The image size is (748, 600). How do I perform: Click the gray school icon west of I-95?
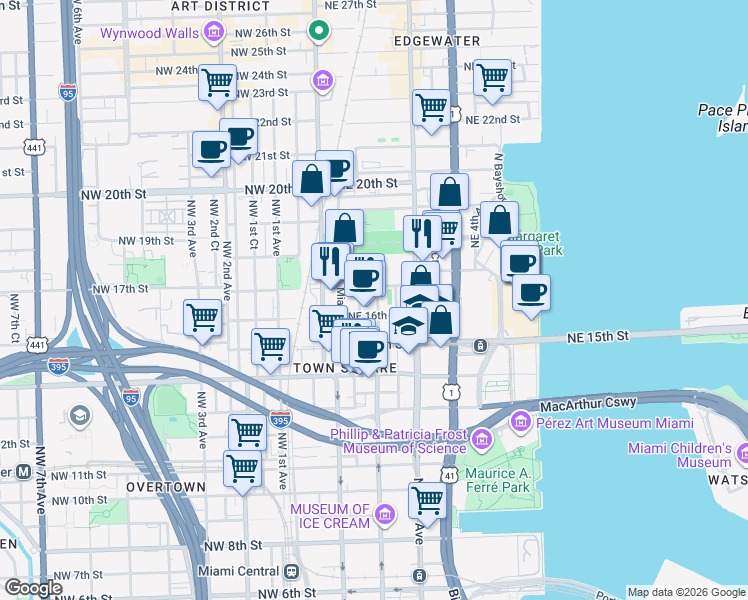(80, 416)
